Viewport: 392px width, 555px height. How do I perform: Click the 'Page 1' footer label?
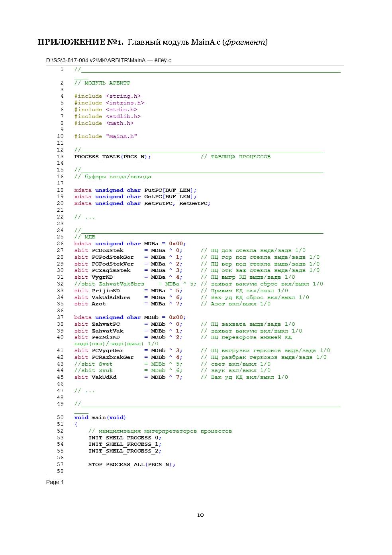pyautogui.click(x=55, y=482)
